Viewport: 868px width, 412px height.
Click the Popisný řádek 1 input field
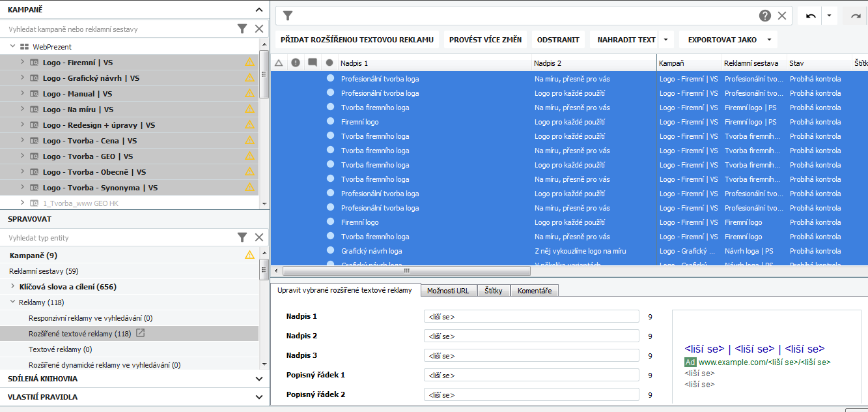pos(531,375)
